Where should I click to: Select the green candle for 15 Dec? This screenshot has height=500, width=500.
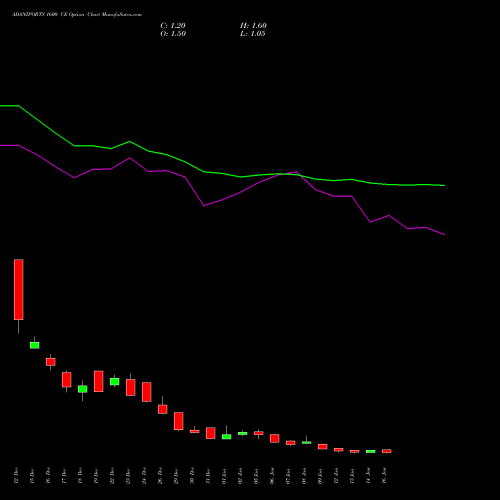pyautogui.click(x=35, y=345)
